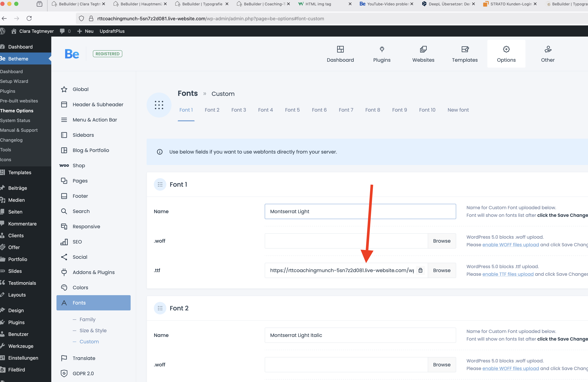Screen dimensions: 588x382
Task: Click the Be logo
Action: pyautogui.click(x=72, y=54)
